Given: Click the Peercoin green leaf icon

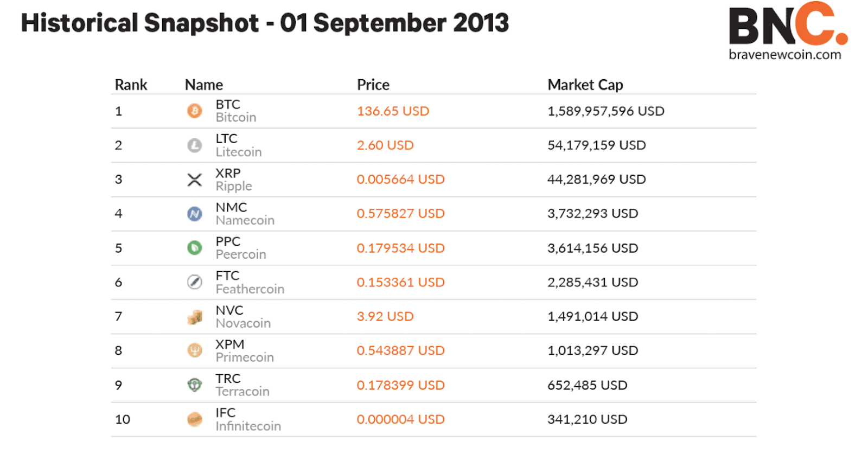Looking at the screenshot, I should [195, 248].
